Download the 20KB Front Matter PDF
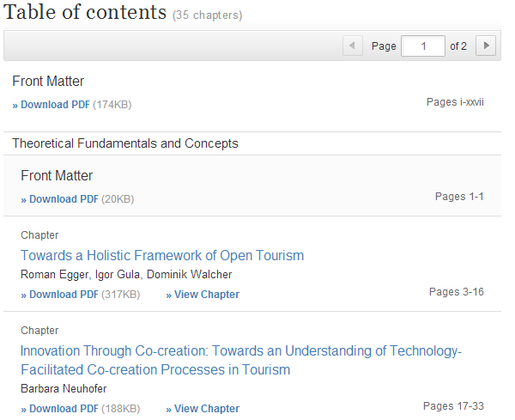Image resolution: width=515 pixels, height=420 pixels. (x=64, y=199)
